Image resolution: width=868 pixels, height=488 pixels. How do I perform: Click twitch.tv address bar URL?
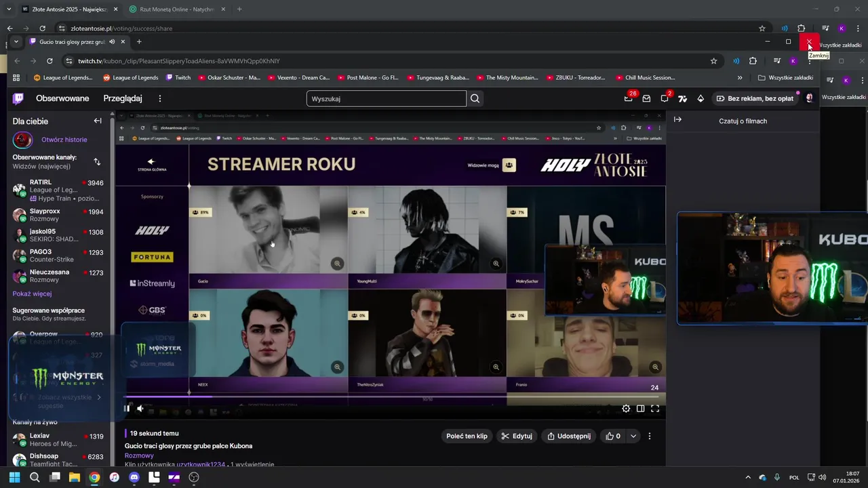click(x=179, y=61)
